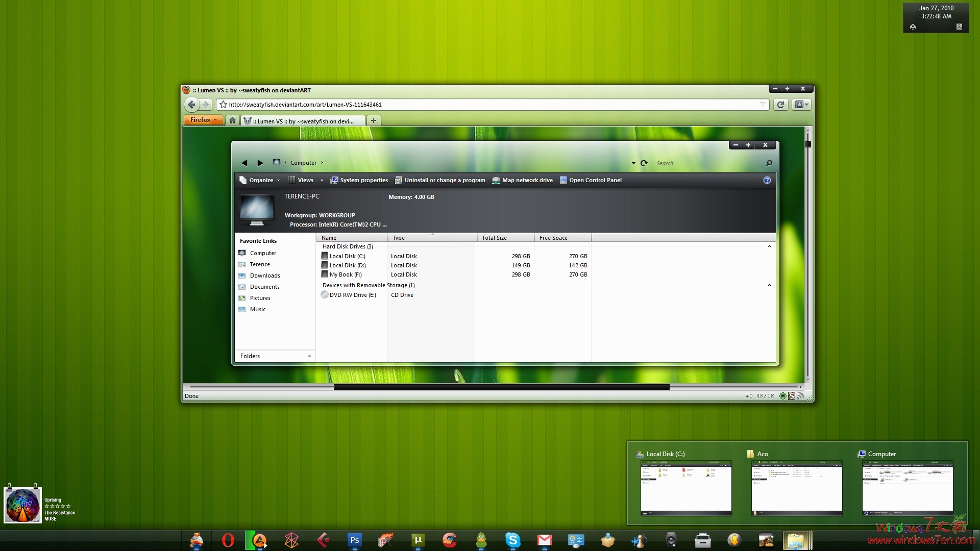Select the Aco window thumbnail preview
The height and width of the screenshot is (551, 980).
[x=796, y=487]
